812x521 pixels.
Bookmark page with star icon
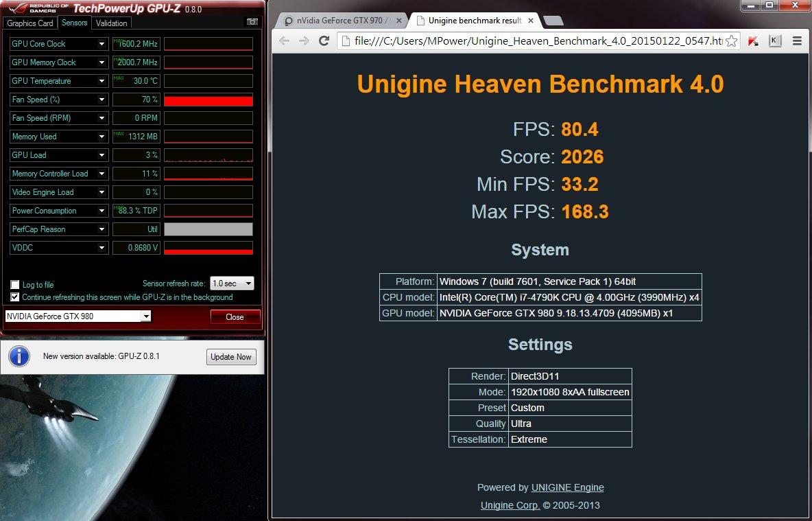731,41
